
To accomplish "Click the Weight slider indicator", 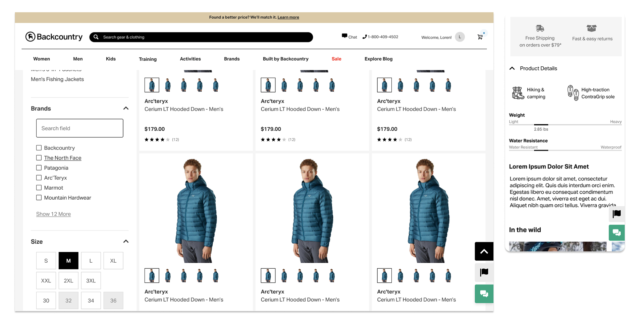I will coord(541,125).
